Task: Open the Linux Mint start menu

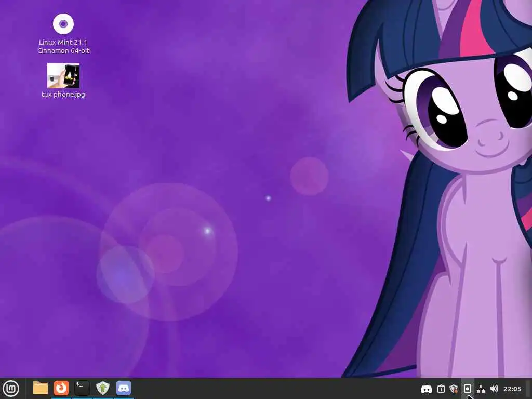Action: (11, 389)
